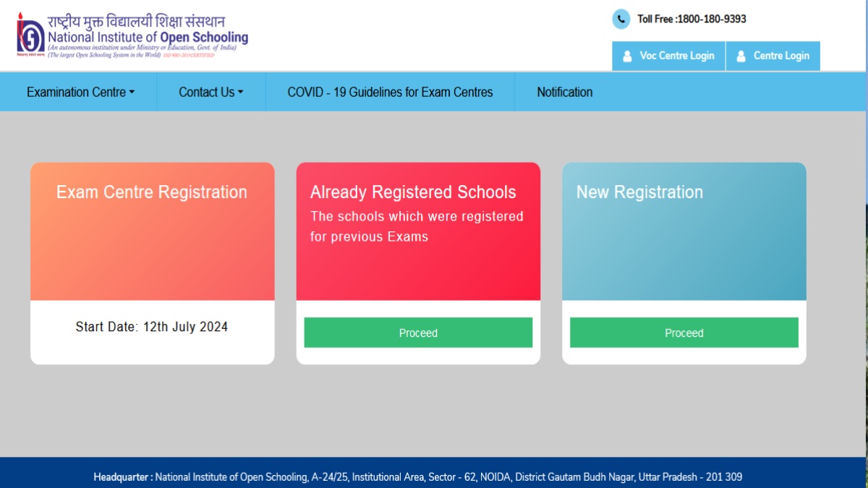Click the toll free phone icon
Image resolution: width=868 pixels, height=488 pixels.
(621, 20)
